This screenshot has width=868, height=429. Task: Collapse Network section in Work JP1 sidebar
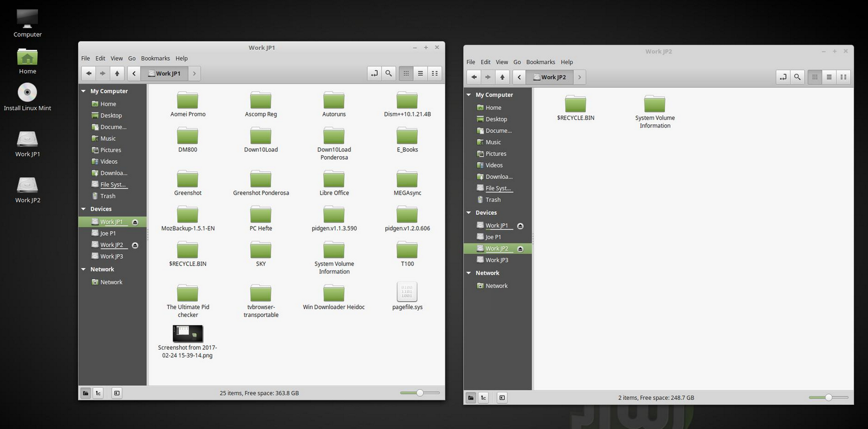[x=83, y=269]
